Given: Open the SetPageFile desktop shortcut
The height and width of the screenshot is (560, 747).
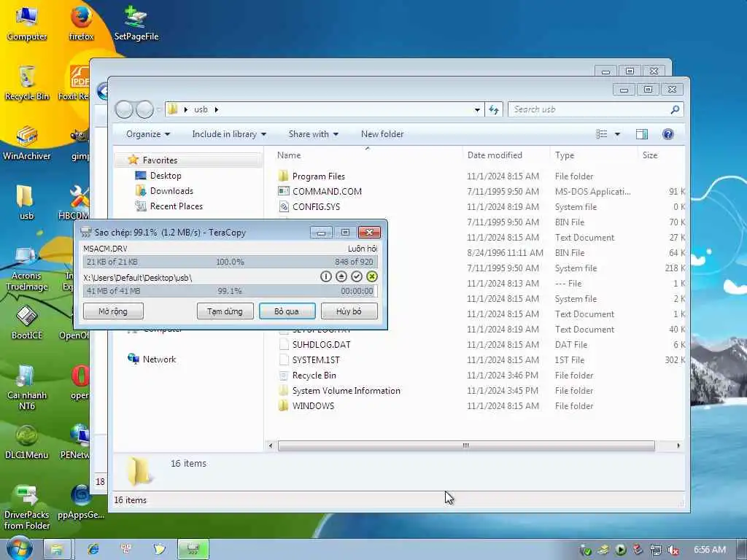Looking at the screenshot, I should 136,23.
